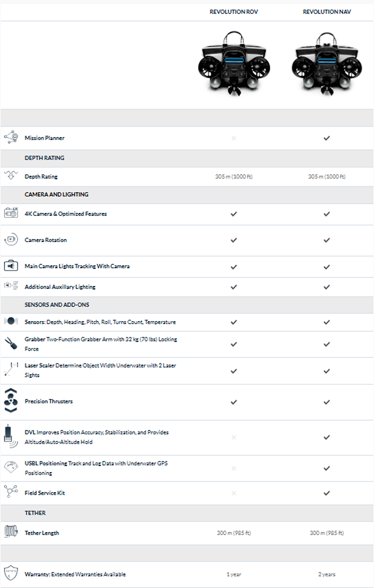Click the USBL Positioning X mark for ROV

pyautogui.click(x=234, y=468)
